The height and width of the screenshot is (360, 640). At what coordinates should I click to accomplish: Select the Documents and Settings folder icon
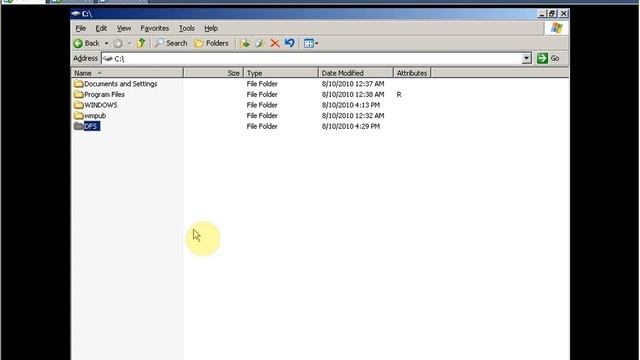click(79, 84)
